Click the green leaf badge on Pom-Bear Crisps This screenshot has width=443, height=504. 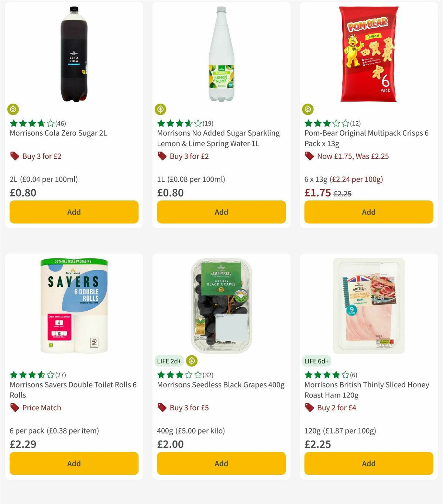pyautogui.click(x=309, y=109)
